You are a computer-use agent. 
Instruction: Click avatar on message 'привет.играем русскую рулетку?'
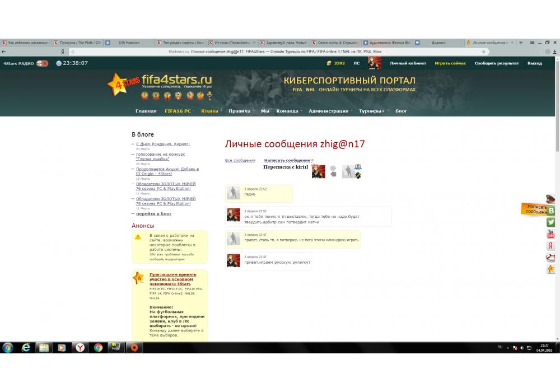pyautogui.click(x=233, y=260)
